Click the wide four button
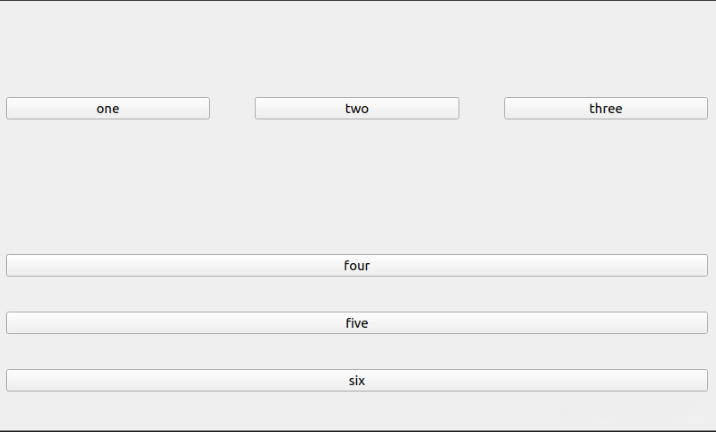 tap(357, 265)
